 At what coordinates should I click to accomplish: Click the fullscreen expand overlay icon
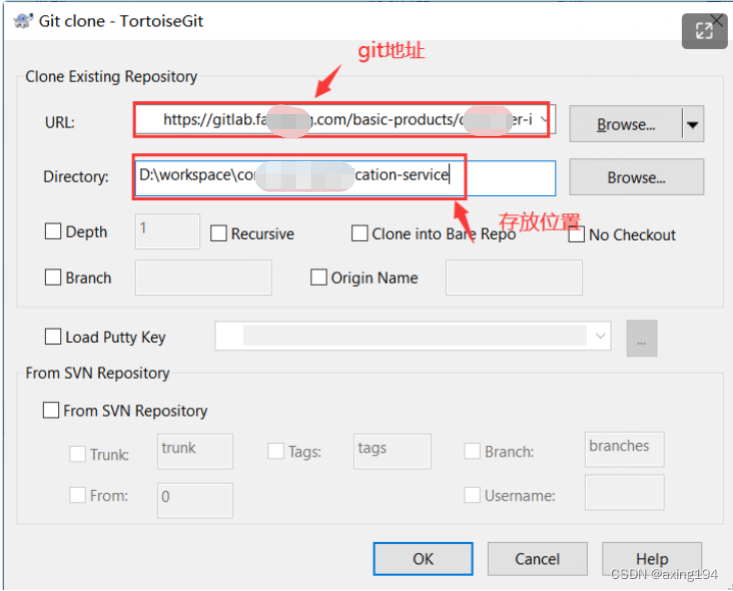(x=704, y=31)
